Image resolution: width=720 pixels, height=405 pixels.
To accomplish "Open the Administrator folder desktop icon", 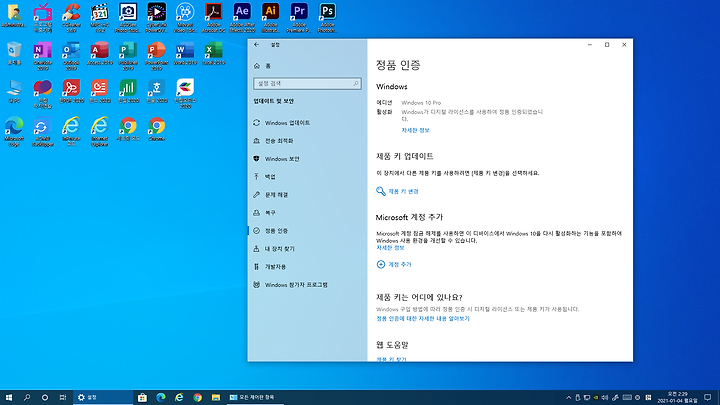I will point(14,15).
